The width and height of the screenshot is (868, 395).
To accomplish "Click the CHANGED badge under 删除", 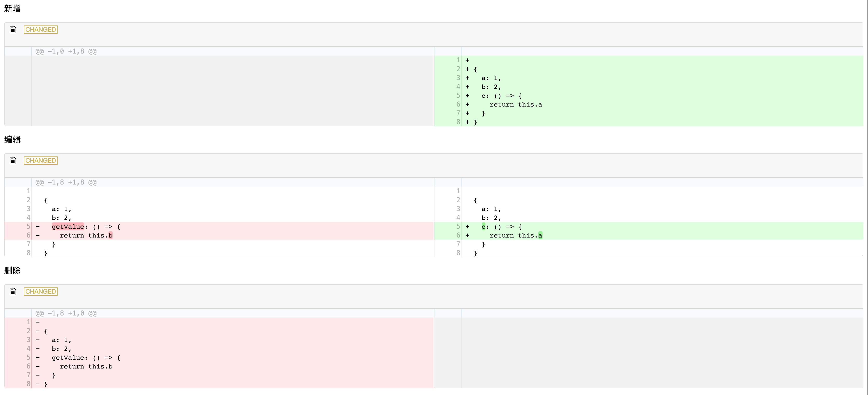I will pos(40,291).
